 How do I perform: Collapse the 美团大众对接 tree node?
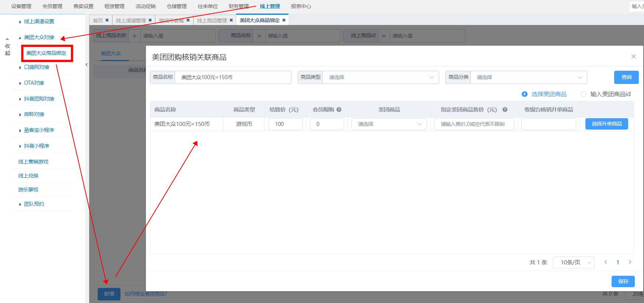(x=20, y=38)
